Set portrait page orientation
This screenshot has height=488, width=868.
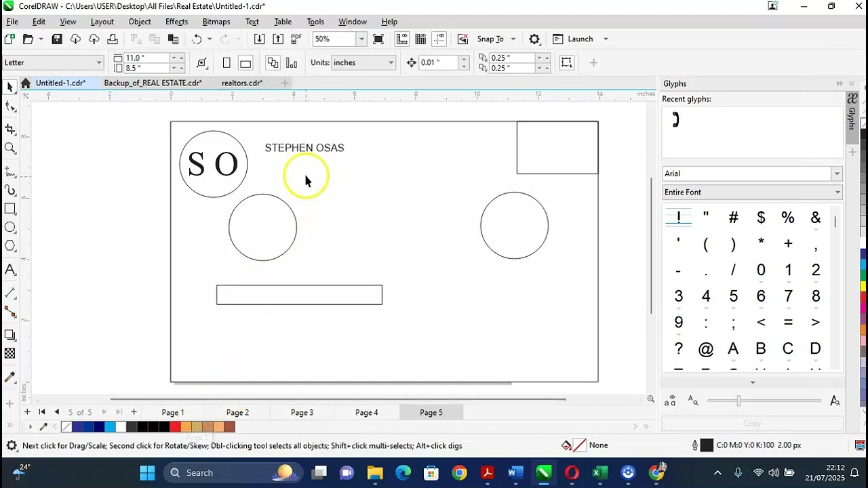[x=226, y=63]
